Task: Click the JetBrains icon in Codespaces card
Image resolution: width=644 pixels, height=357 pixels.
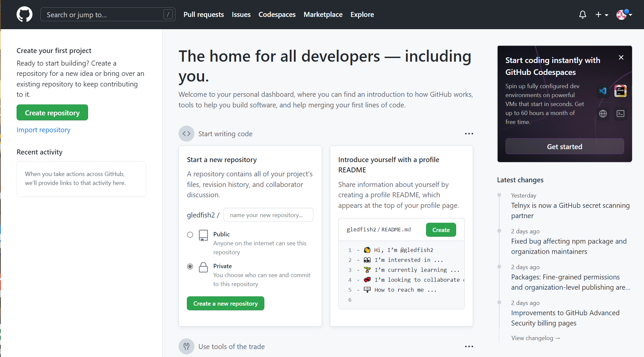Action: pyautogui.click(x=620, y=91)
